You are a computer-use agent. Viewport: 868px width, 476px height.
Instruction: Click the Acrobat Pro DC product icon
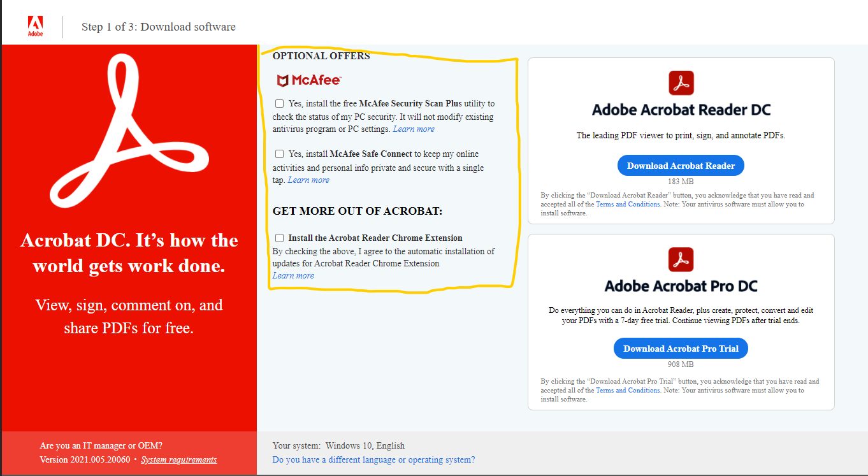coord(681,259)
